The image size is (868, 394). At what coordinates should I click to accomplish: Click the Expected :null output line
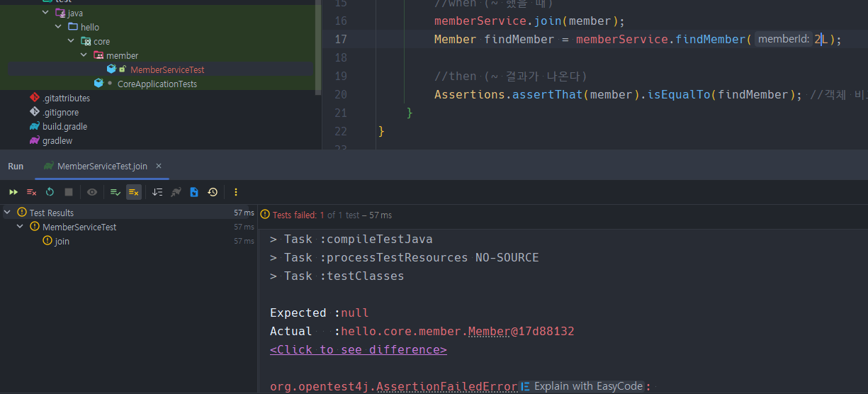320,313
